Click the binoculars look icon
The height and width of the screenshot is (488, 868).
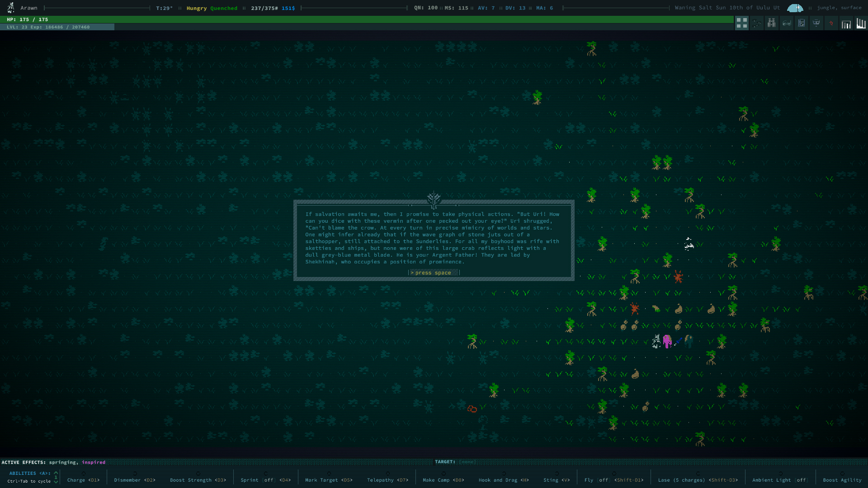click(x=772, y=23)
